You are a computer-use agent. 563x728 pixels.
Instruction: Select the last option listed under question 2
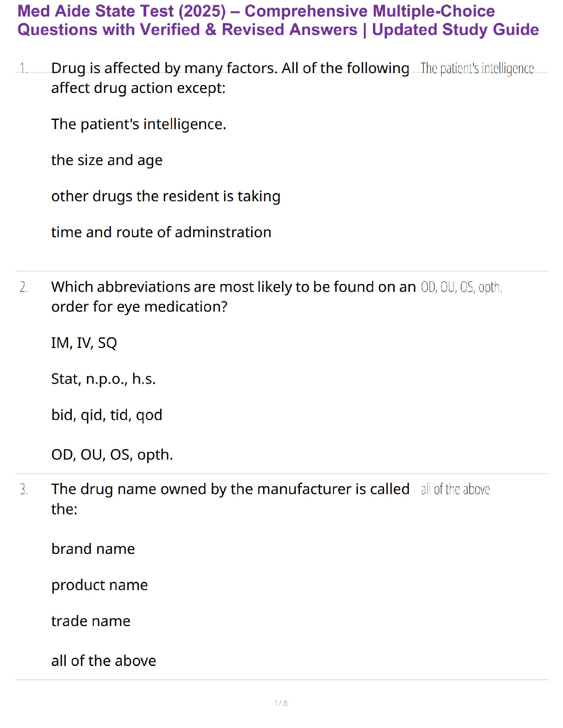point(112,455)
